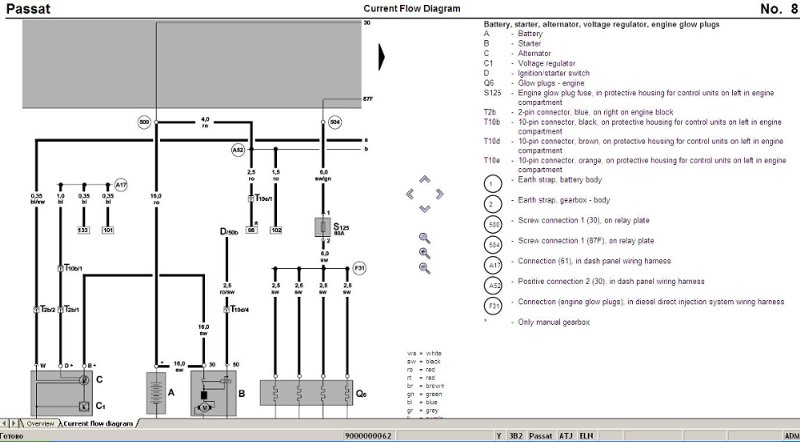Click legend entry 'Voltage regulator'
The image size is (800, 442).
pyautogui.click(x=546, y=63)
